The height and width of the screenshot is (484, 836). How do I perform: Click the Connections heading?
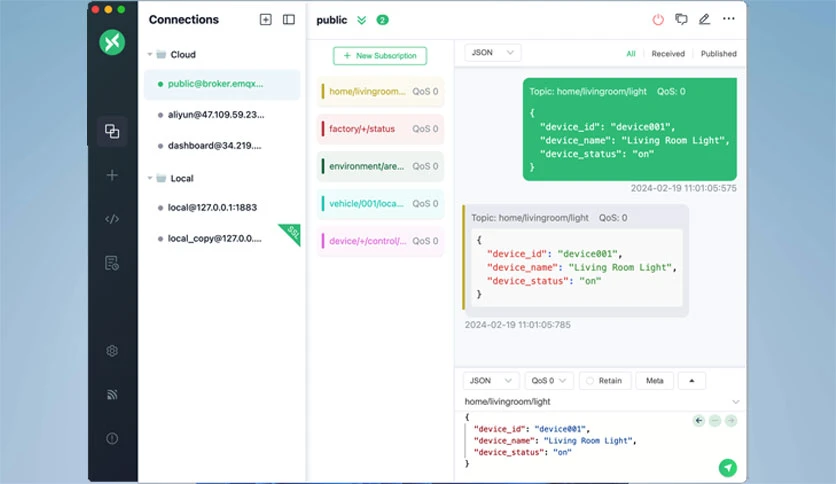[183, 20]
